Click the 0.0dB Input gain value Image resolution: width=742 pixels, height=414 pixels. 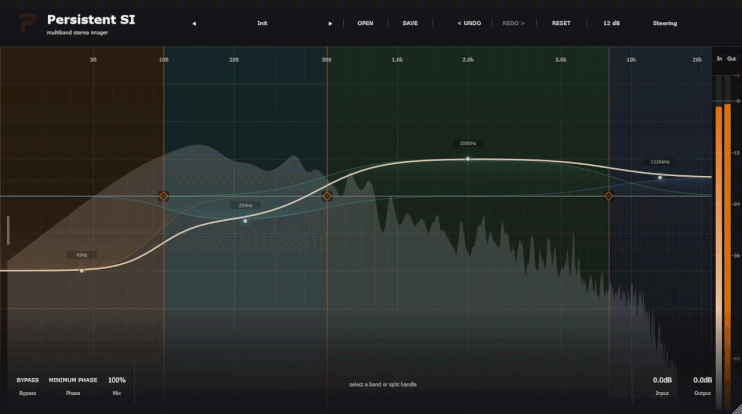coord(662,380)
